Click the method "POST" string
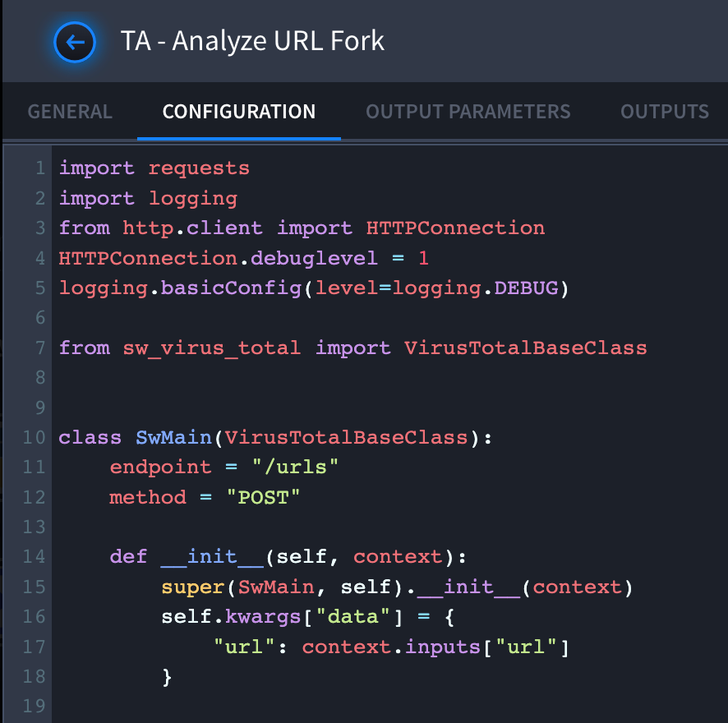This screenshot has width=728, height=723. tap(263, 497)
